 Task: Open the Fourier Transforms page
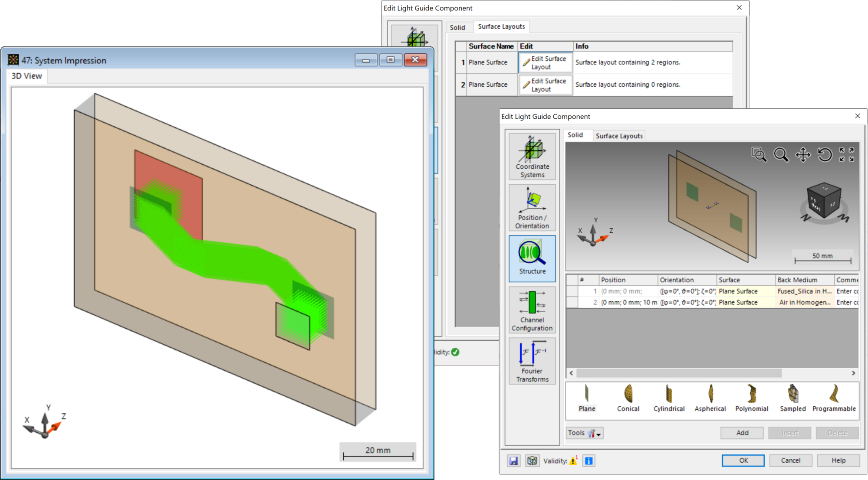point(532,361)
